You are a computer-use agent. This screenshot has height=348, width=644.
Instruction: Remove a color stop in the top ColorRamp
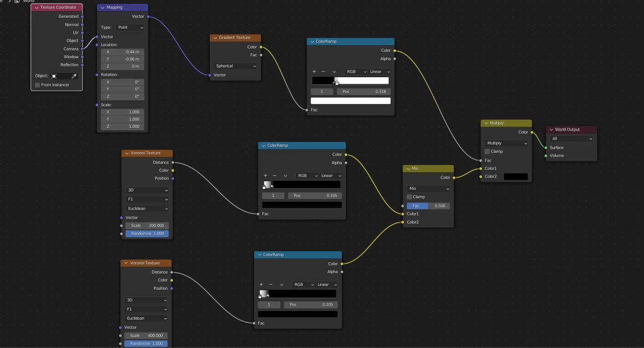[323, 72]
